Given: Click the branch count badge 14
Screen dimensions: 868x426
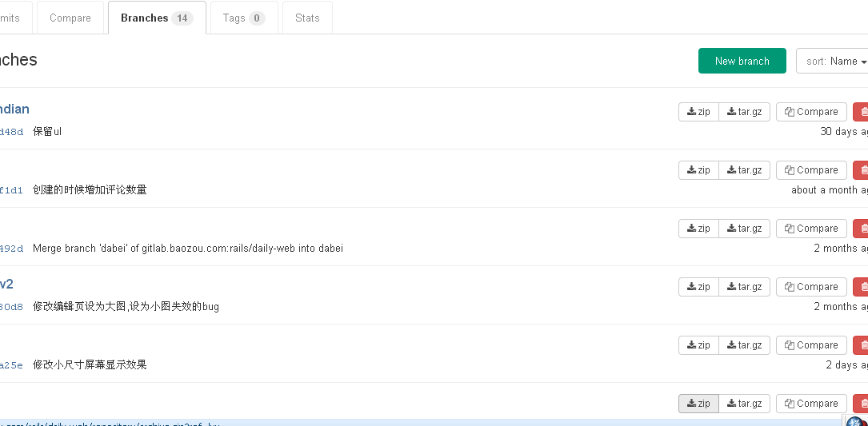Looking at the screenshot, I should click(x=182, y=18).
